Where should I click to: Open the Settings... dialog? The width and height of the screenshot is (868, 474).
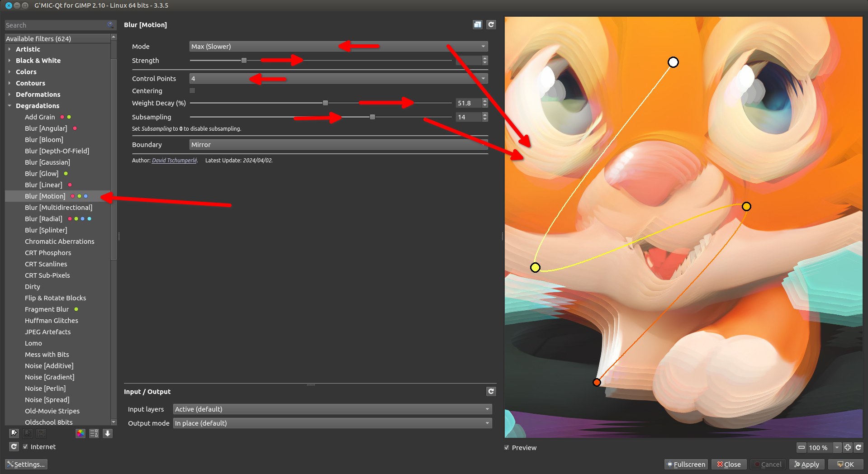(26, 464)
